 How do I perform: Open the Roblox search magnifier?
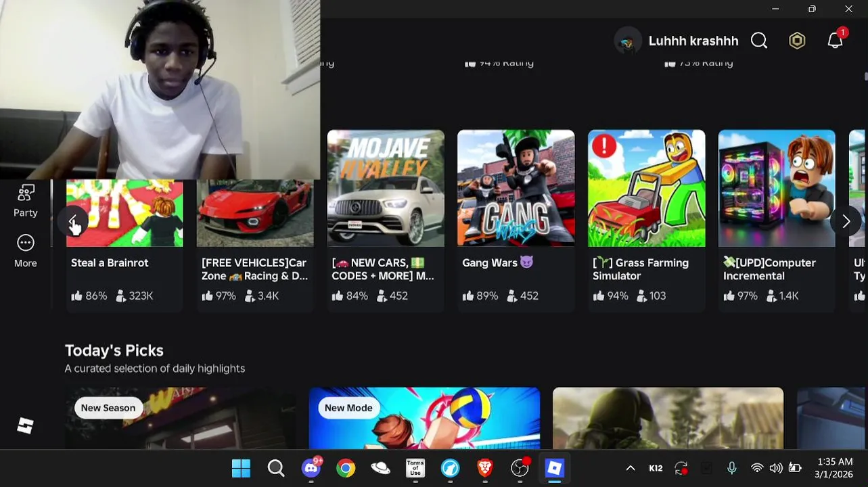pos(759,41)
